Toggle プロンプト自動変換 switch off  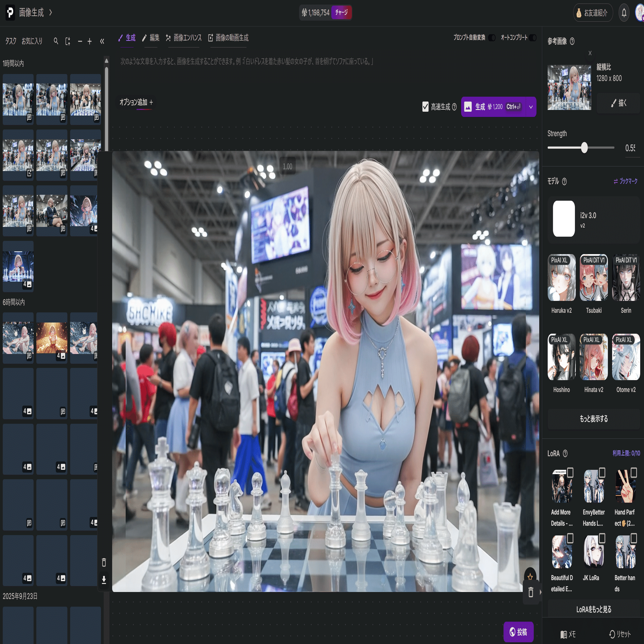click(492, 38)
